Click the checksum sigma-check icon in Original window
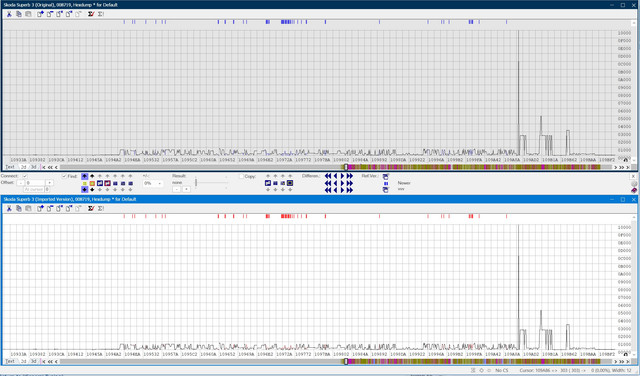 pos(91,14)
